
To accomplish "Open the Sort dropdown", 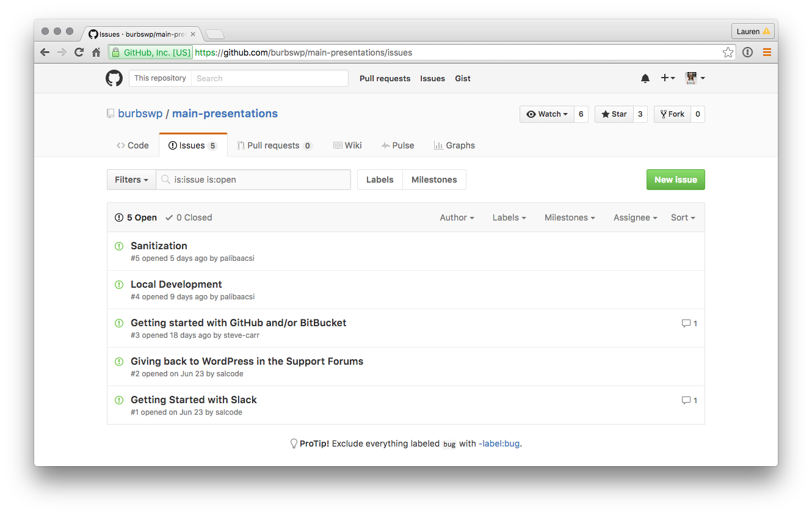I will coord(683,217).
